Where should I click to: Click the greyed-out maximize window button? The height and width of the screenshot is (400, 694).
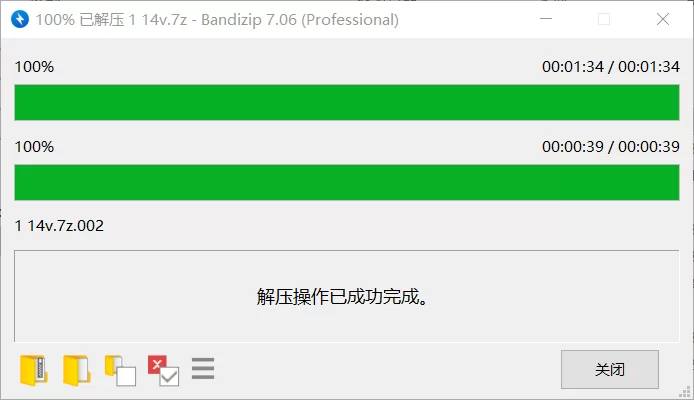point(604,19)
